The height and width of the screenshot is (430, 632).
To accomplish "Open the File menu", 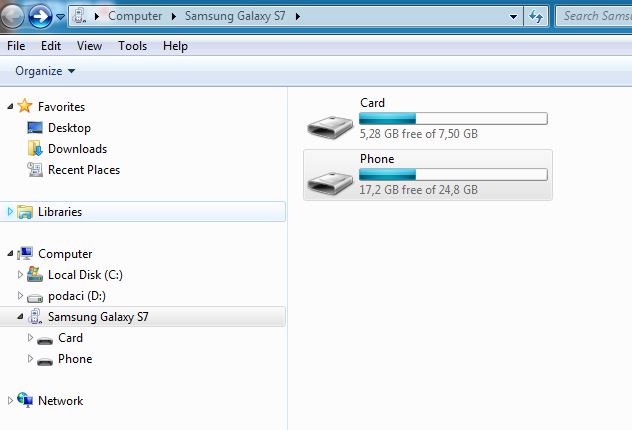I will (16, 46).
